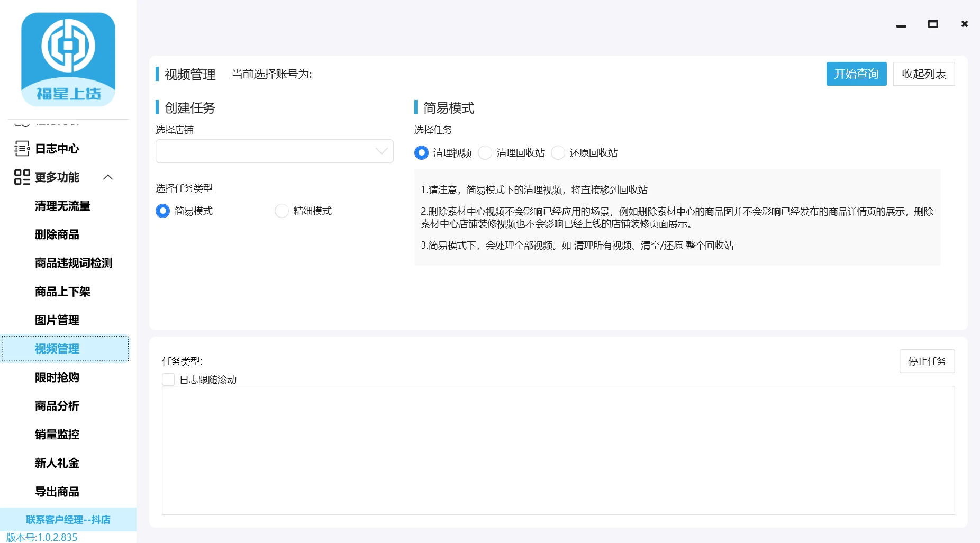This screenshot has width=980, height=543.
Task: Click the 开始查询 button
Action: coord(856,74)
